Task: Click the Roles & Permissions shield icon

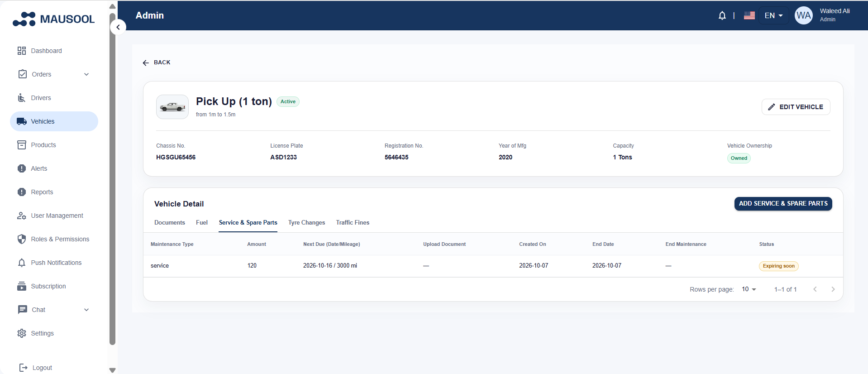Action: tap(22, 239)
